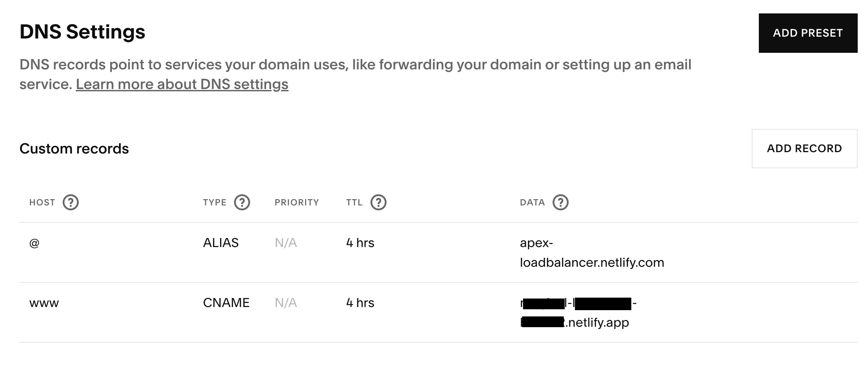Click the N/A priority in the ALIAS row

(x=285, y=243)
